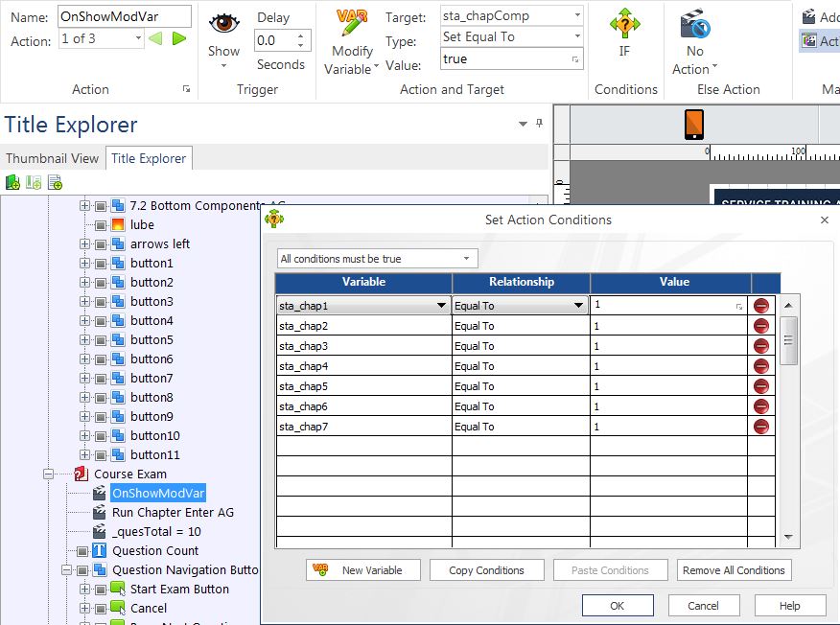Viewport: 840px width, 625px height.
Task: Click the Question Count text block icon
Action: pos(100,550)
